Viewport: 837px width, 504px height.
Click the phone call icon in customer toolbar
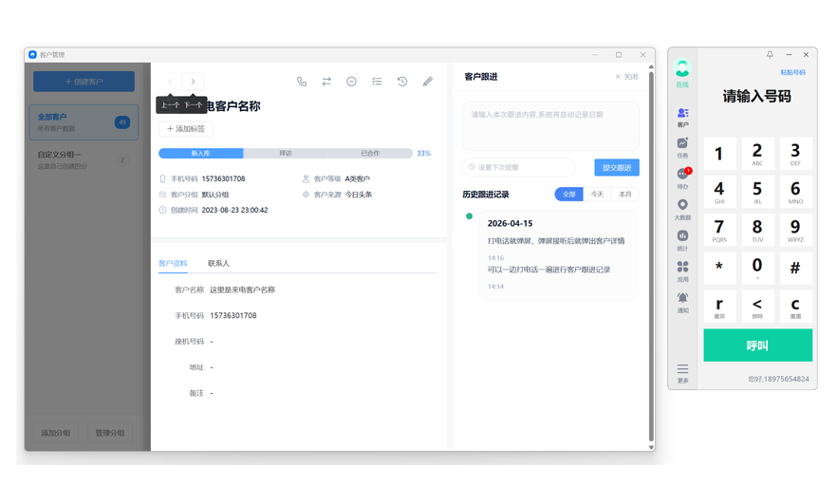tap(302, 82)
